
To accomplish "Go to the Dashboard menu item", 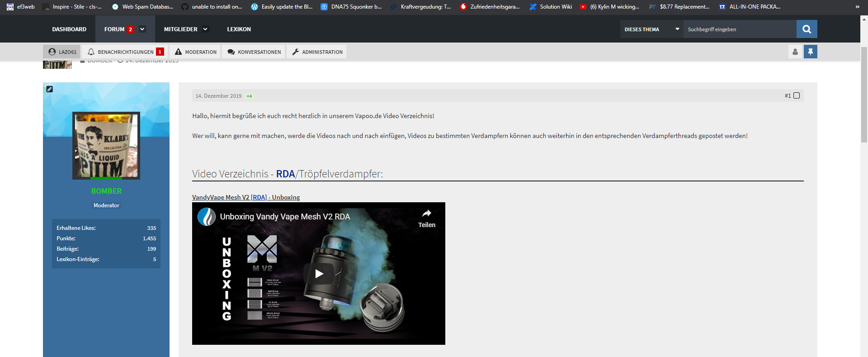I will tap(69, 29).
